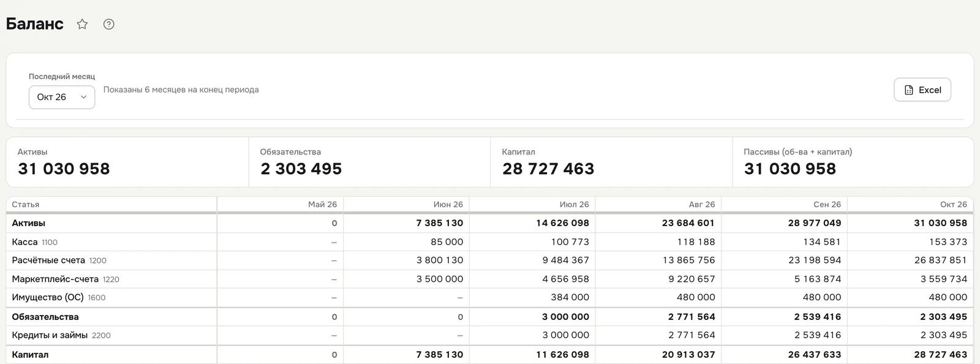
Task: Open the help question-mark icon
Action: click(x=109, y=25)
